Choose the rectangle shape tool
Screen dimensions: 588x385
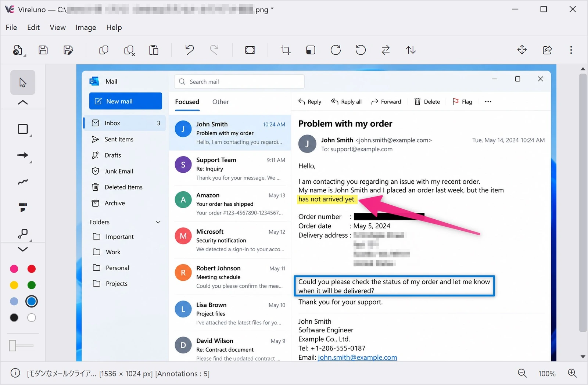click(23, 129)
